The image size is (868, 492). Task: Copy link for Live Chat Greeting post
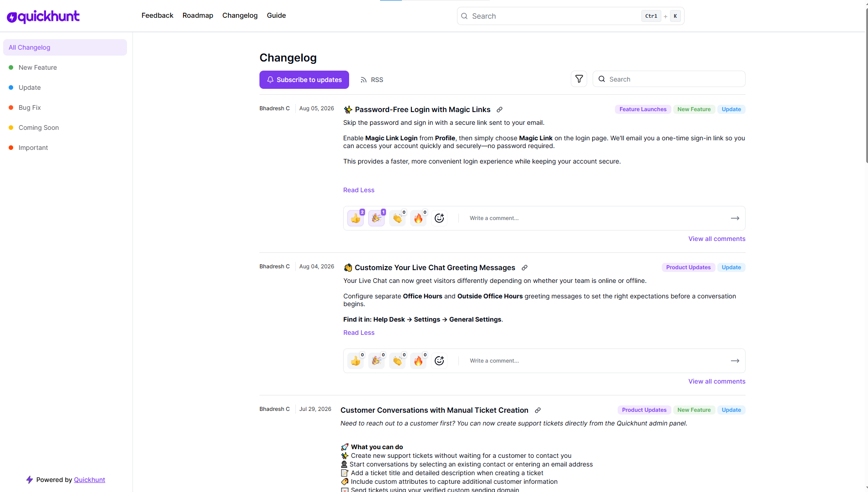(524, 268)
